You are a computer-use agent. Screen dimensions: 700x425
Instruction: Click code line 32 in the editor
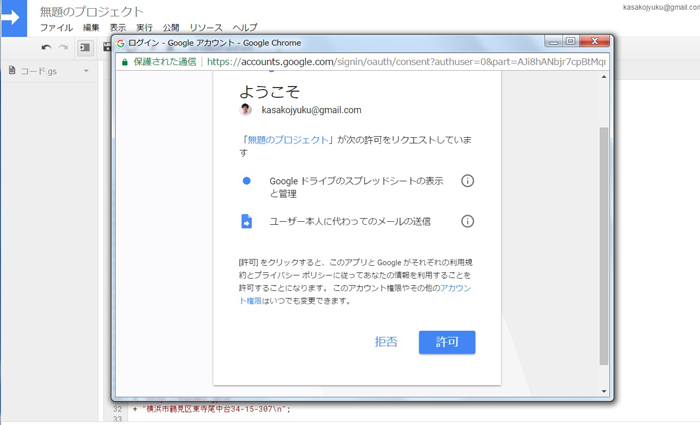(212, 408)
